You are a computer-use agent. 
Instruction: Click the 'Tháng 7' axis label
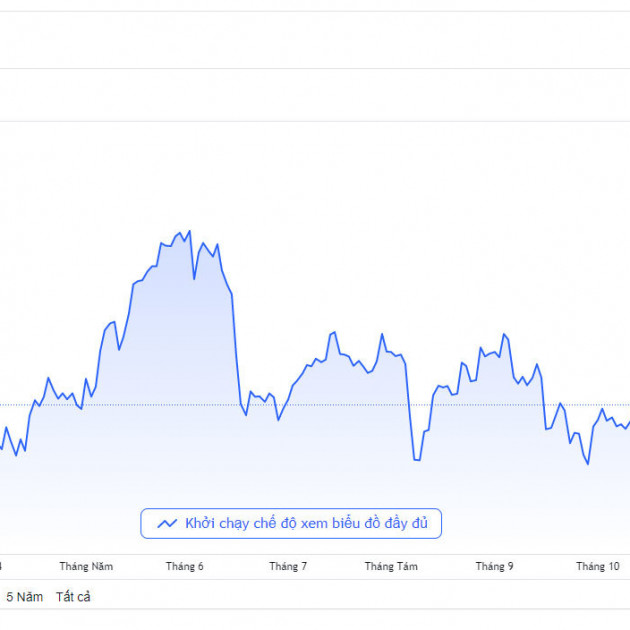click(288, 566)
